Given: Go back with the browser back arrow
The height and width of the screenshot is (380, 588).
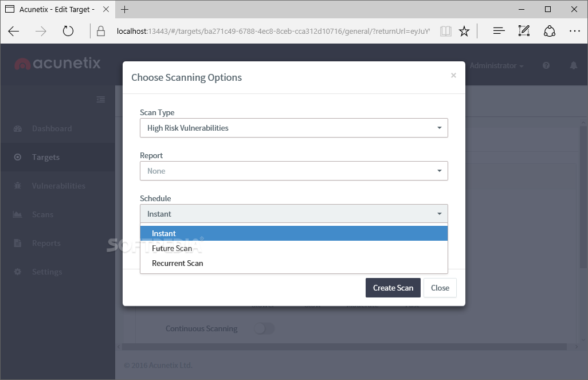Looking at the screenshot, I should (14, 31).
